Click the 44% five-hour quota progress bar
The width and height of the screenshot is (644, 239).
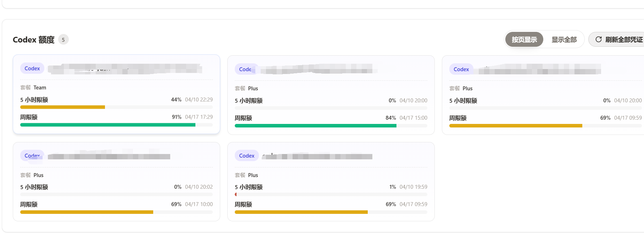(116, 107)
